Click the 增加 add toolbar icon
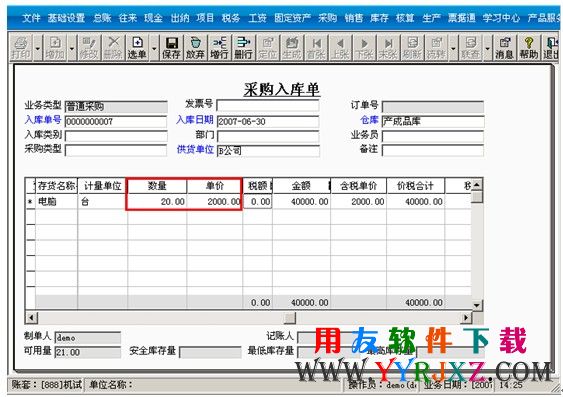563x397 pixels. tap(55, 48)
